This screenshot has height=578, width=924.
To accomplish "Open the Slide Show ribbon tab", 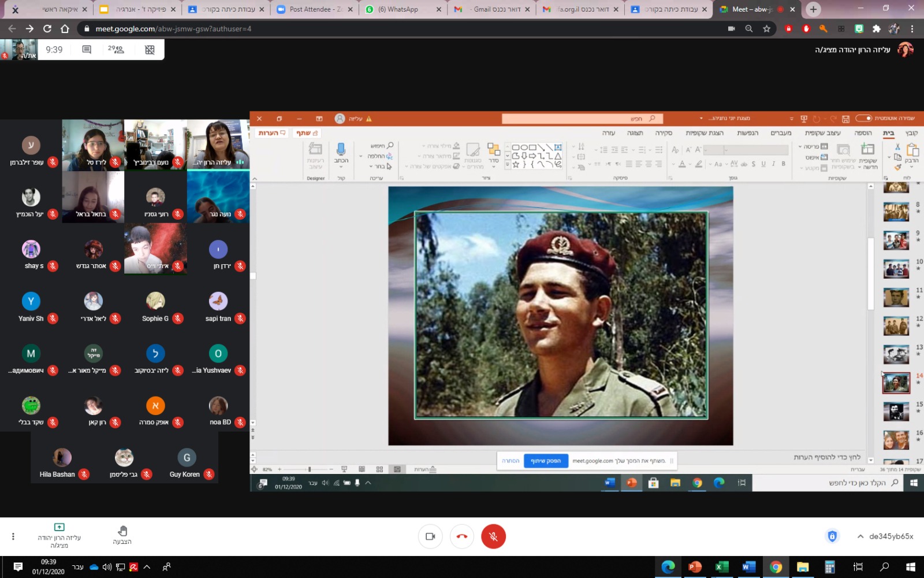I will (705, 133).
